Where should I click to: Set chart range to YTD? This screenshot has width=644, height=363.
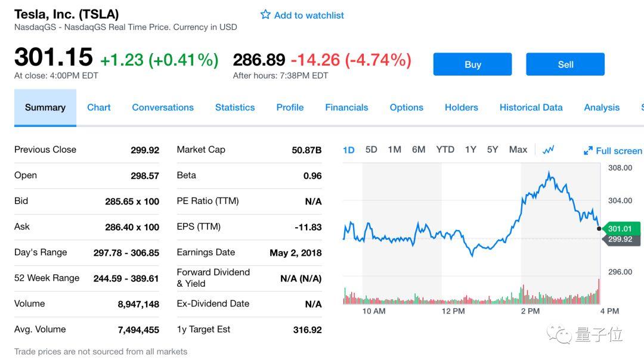(x=445, y=150)
